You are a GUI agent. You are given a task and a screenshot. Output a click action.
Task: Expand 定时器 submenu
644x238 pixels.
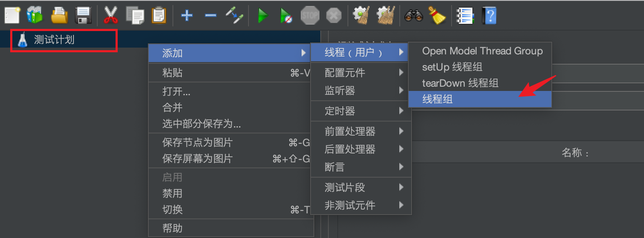tap(362, 111)
